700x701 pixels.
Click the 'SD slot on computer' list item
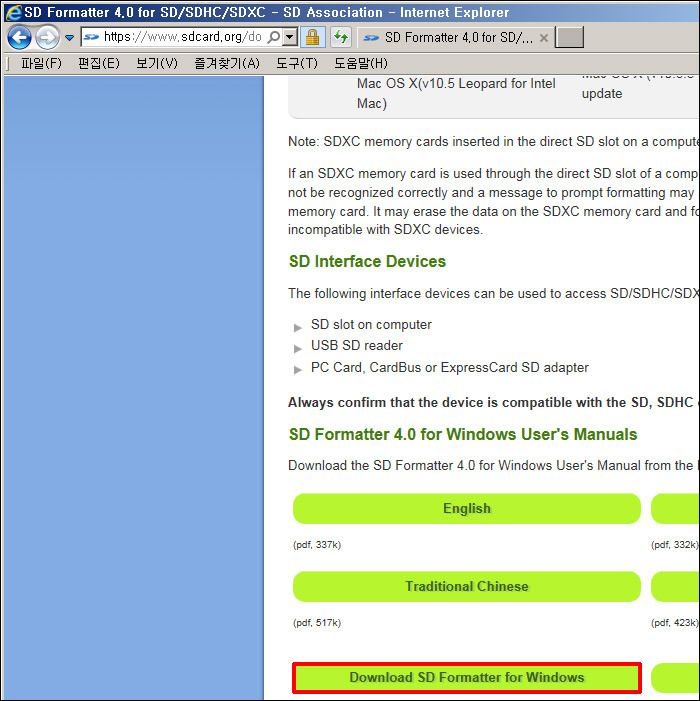click(x=371, y=325)
